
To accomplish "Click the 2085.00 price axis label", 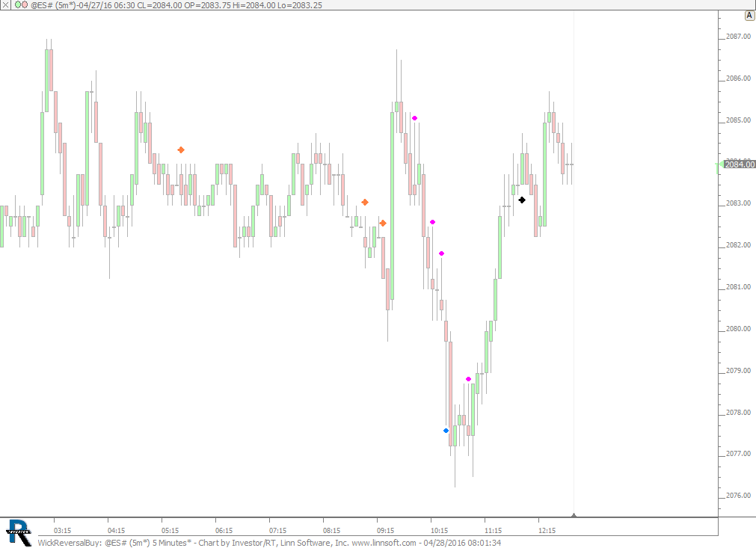I will point(738,120).
